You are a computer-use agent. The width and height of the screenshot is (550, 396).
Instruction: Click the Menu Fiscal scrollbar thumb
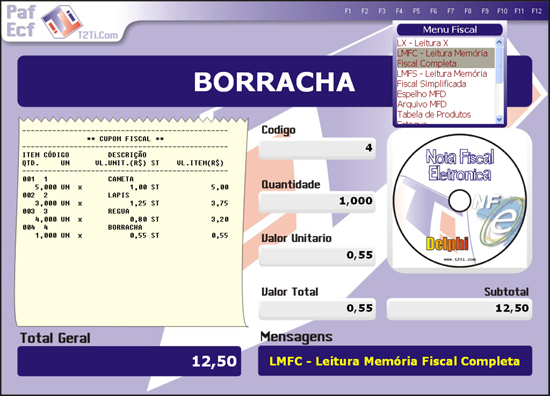tap(499, 65)
